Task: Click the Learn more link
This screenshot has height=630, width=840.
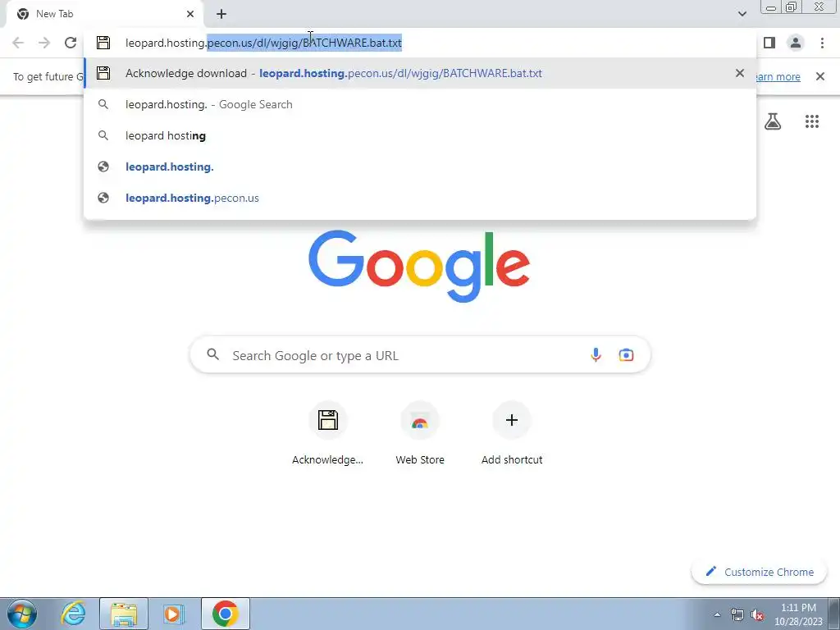Action: (x=778, y=76)
